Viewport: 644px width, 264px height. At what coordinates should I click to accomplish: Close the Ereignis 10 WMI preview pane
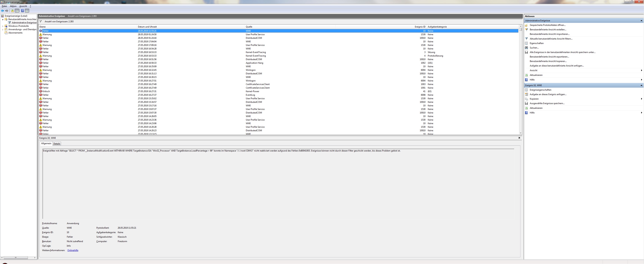pyautogui.click(x=519, y=138)
